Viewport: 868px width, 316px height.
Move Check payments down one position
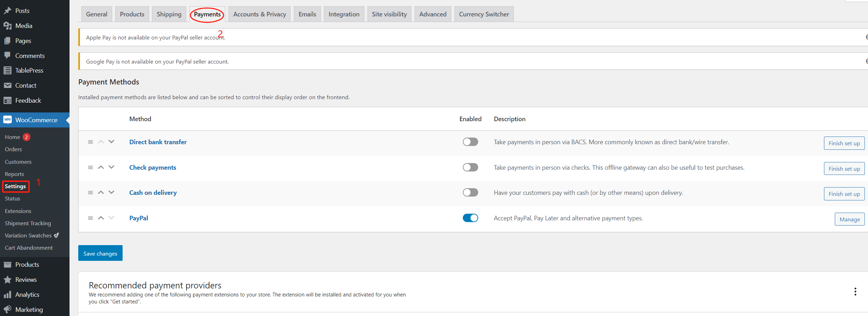(111, 167)
